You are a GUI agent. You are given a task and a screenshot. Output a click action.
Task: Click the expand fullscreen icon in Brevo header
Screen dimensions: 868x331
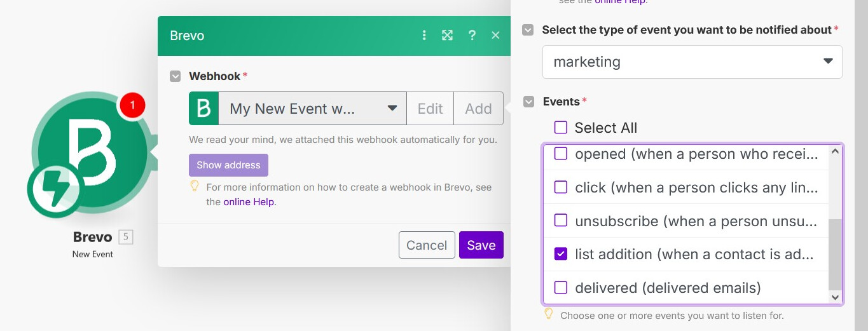[448, 36]
